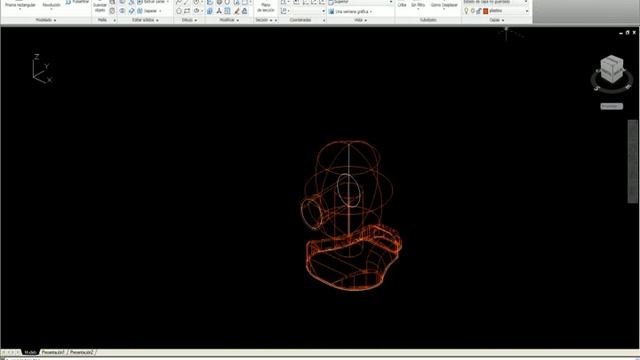The height and width of the screenshot is (360, 640).
Task: Switch to the Modelo tab
Action: [30, 352]
